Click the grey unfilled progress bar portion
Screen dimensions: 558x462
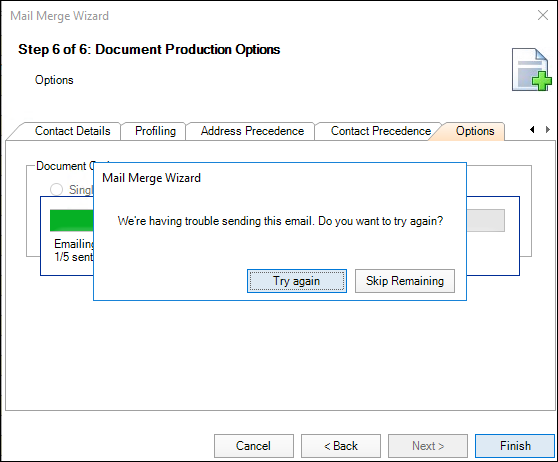[x=485, y=220]
